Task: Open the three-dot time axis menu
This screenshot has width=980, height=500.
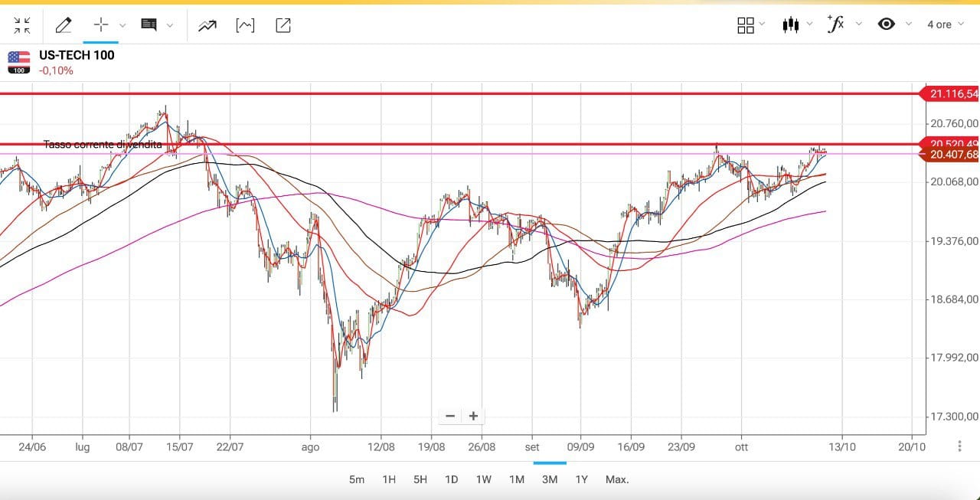Action: [x=959, y=446]
